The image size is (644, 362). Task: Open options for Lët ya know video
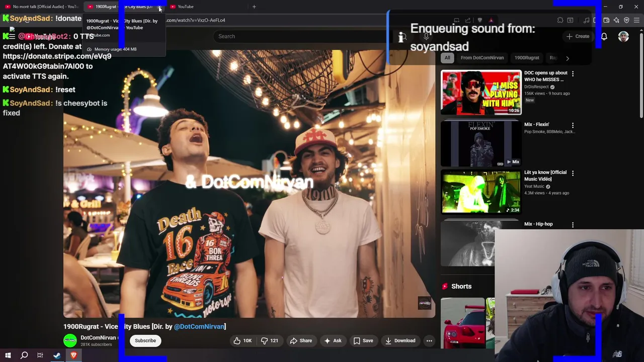[573, 173]
